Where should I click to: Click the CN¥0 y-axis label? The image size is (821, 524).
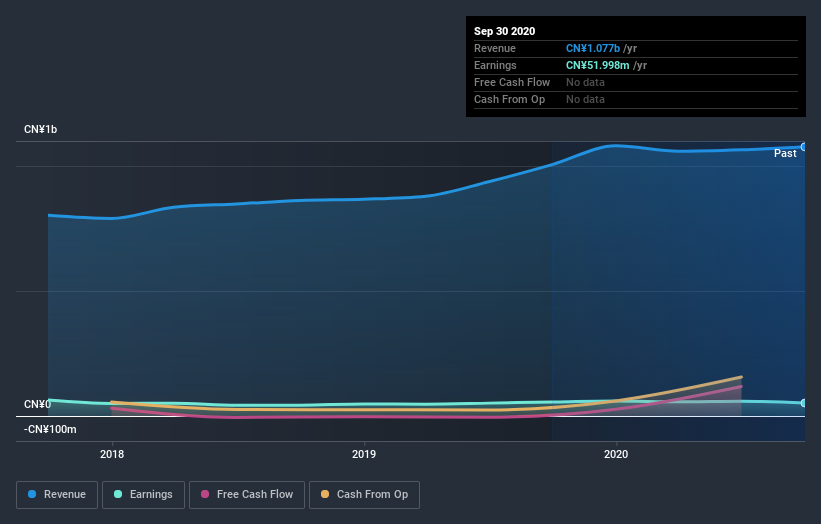(37, 404)
